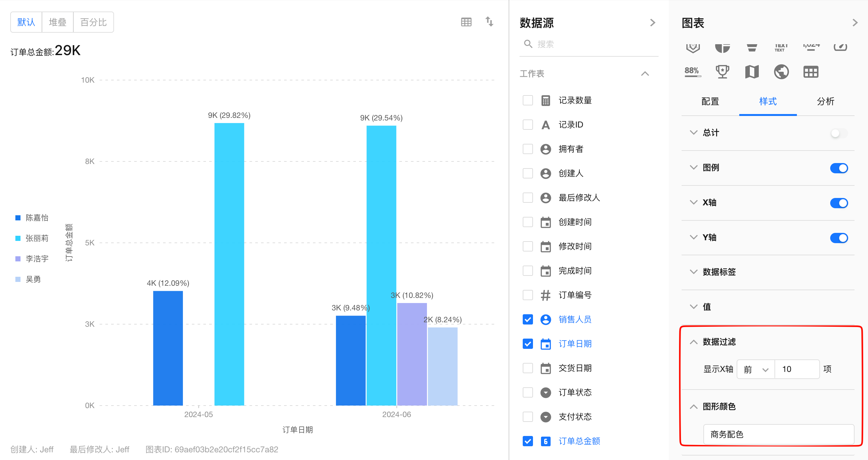This screenshot has height=460, width=868.
Task: Select the table grid chart type icon
Action: (810, 71)
